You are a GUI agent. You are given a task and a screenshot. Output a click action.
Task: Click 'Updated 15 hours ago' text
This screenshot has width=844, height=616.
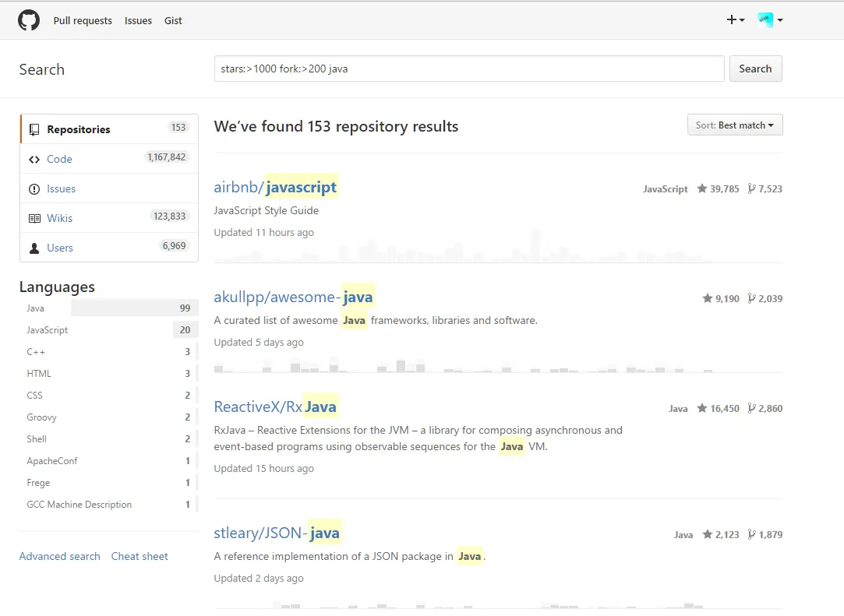pos(263,469)
